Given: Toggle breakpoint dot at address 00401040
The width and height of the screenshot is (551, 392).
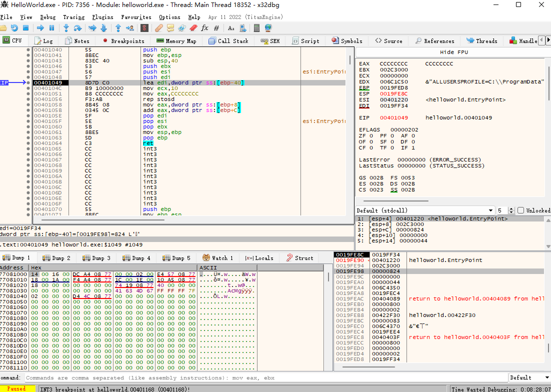Looking at the screenshot, I should tap(28, 50).
